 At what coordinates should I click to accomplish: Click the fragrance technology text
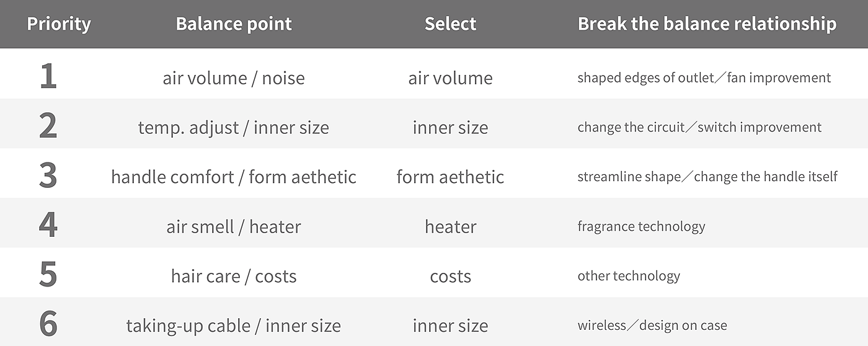pyautogui.click(x=641, y=226)
